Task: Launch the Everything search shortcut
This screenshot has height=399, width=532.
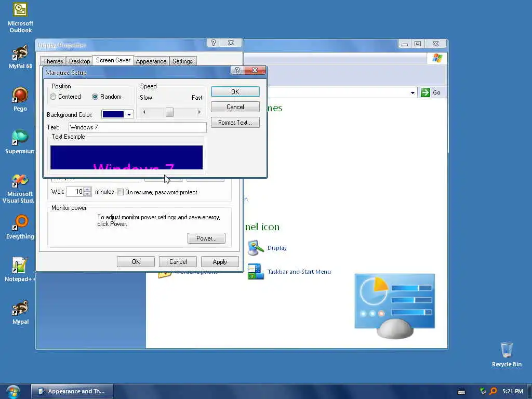Action: pyautogui.click(x=20, y=223)
